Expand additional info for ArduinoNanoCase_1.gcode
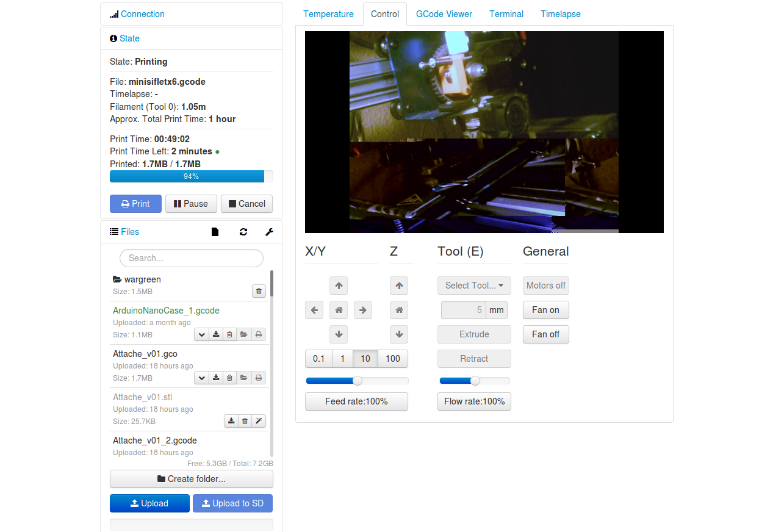The image size is (773, 532). coord(201,334)
